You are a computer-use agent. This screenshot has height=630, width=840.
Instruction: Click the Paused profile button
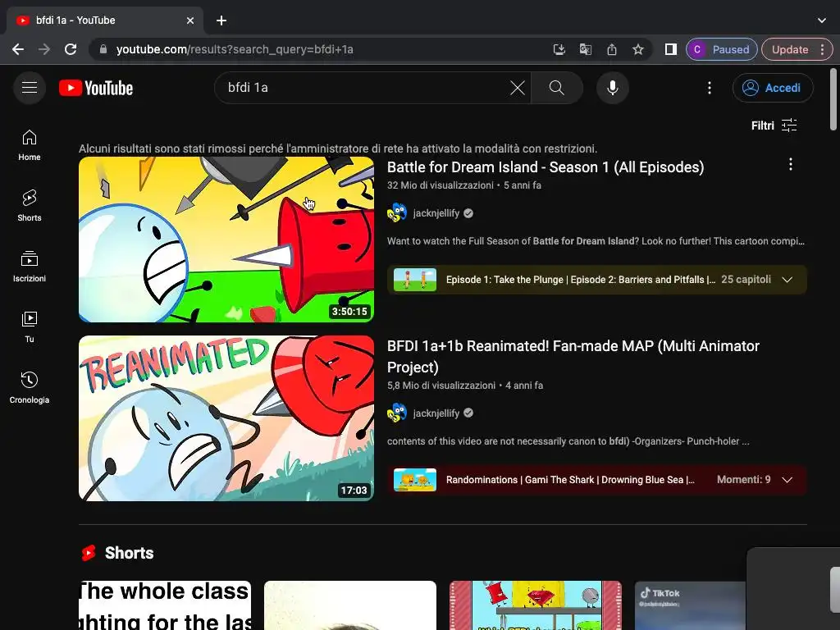(721, 49)
